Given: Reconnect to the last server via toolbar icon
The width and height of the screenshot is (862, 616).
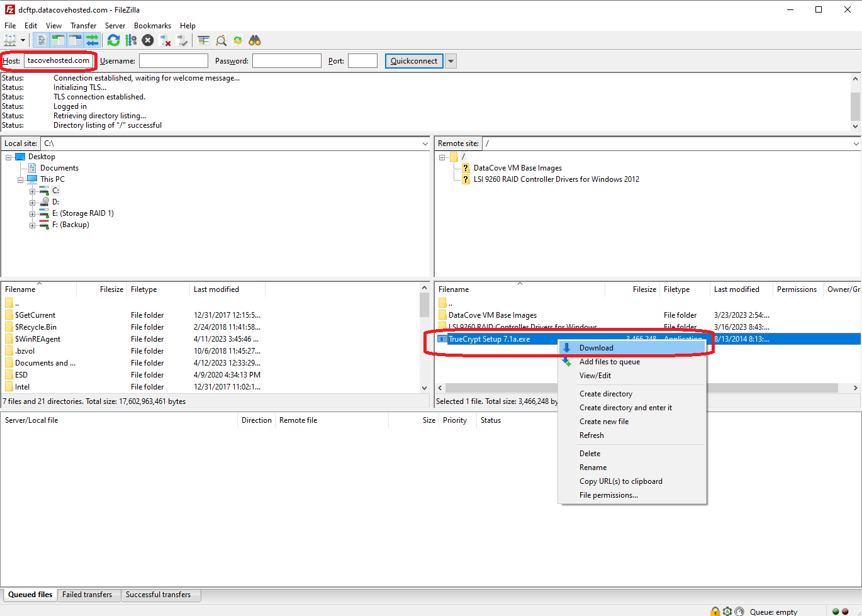Looking at the screenshot, I should click(x=182, y=40).
